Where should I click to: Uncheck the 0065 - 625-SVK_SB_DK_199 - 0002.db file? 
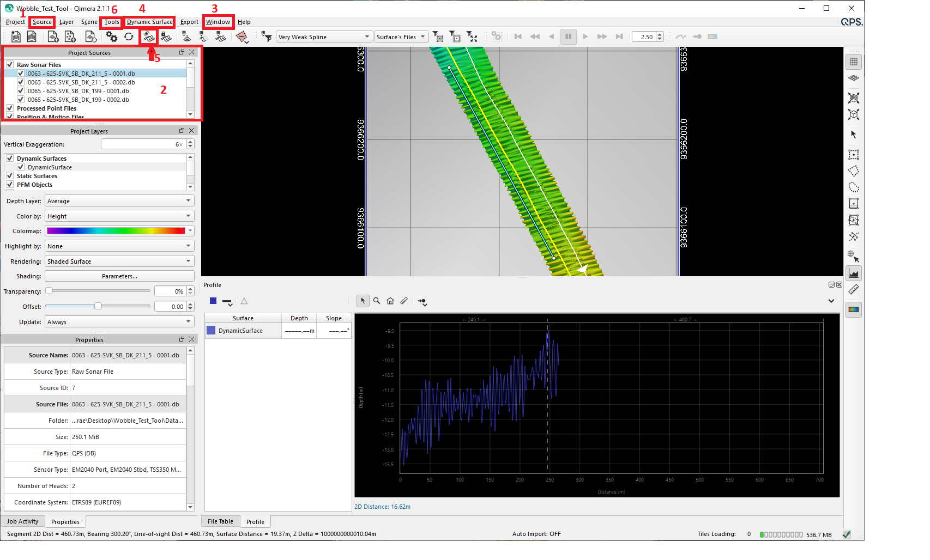point(21,100)
